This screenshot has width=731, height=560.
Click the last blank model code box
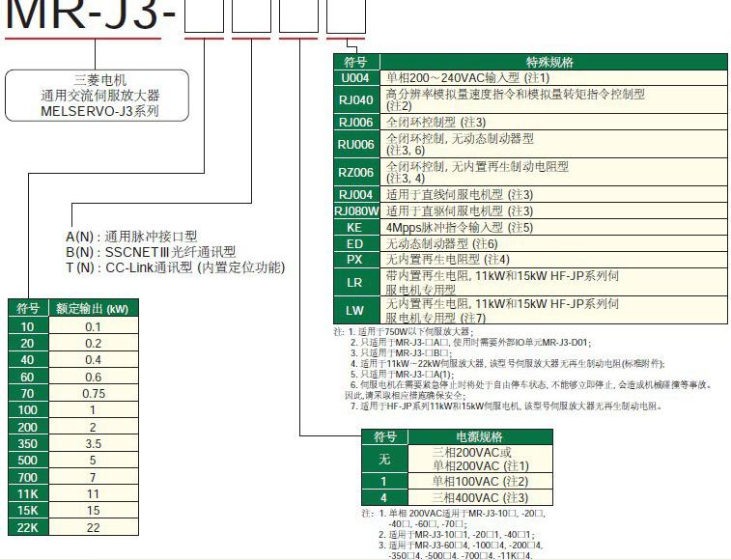point(346,15)
